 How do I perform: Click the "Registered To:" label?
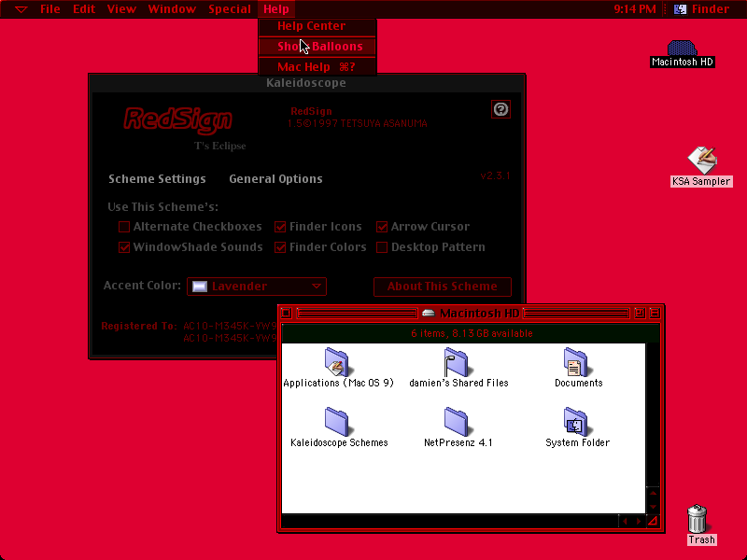[x=139, y=326]
